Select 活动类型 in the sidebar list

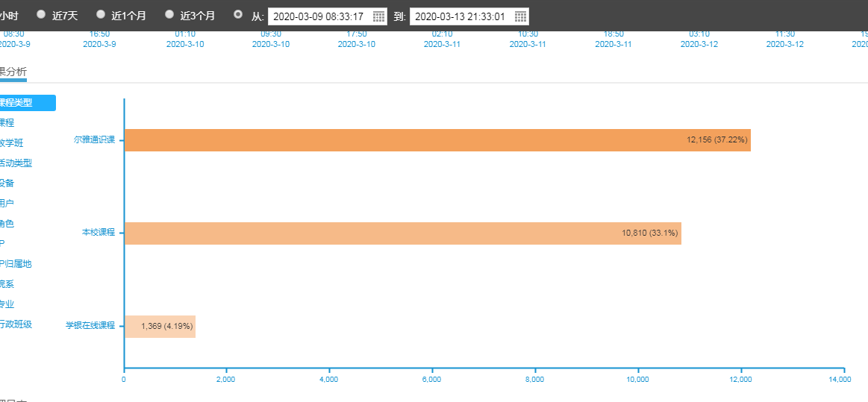[16, 163]
